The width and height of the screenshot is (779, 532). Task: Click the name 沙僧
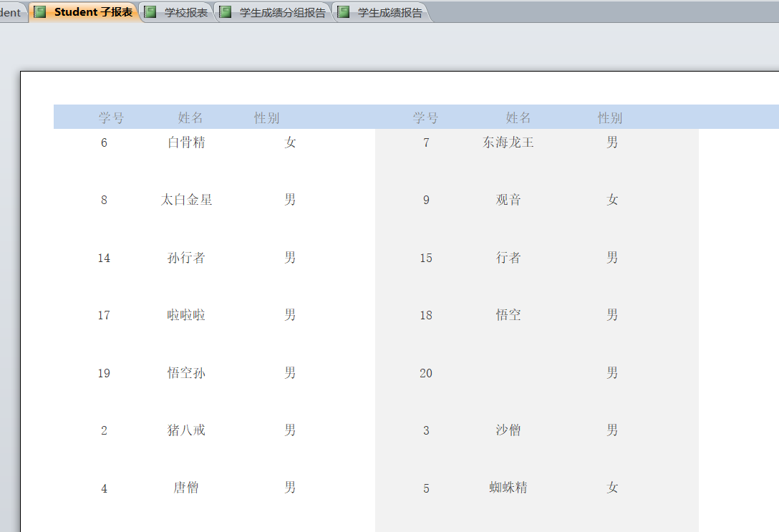508,430
